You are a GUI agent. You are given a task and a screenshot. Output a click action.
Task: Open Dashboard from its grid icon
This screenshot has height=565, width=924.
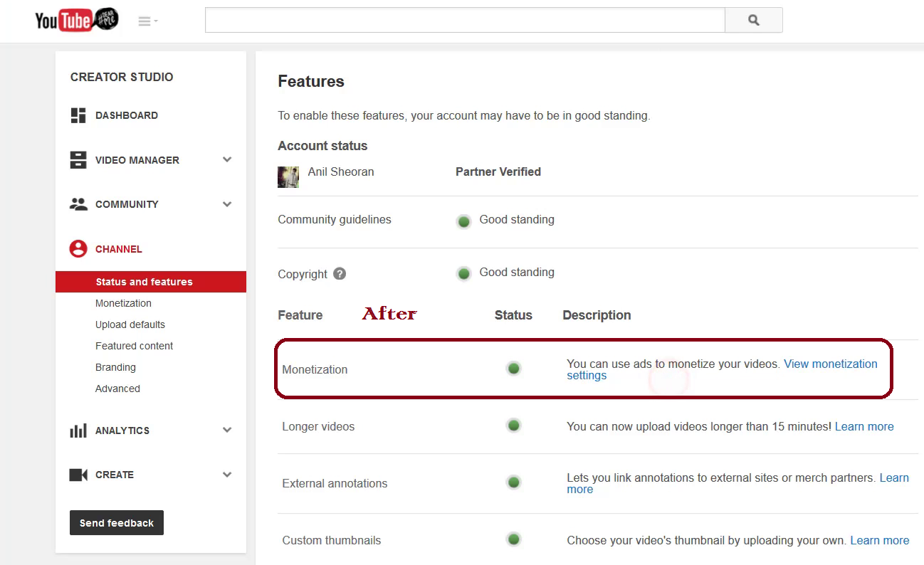pyautogui.click(x=78, y=115)
